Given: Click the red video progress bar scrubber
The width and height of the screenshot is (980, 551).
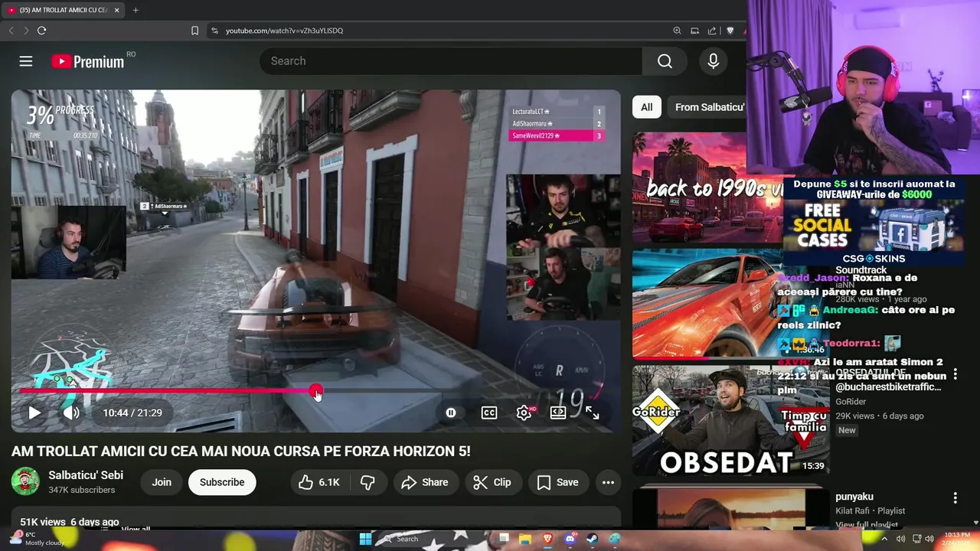Looking at the screenshot, I should tap(316, 391).
